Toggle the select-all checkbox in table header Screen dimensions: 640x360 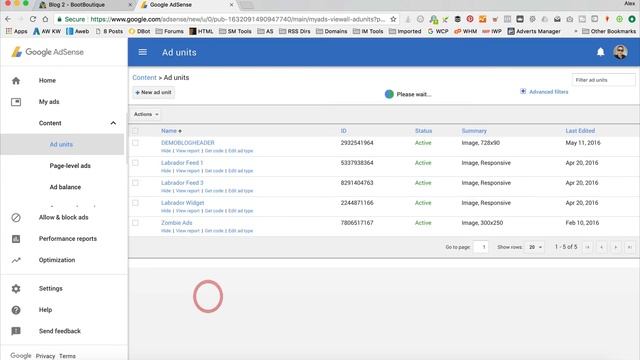[135, 131]
